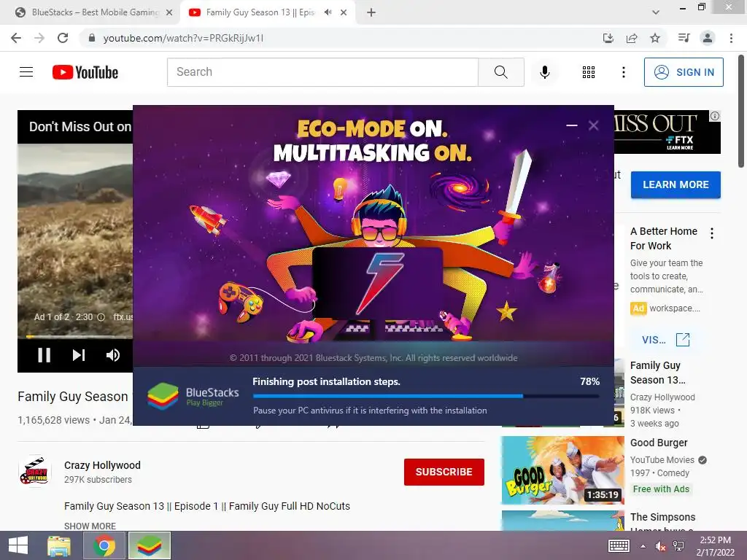
Task: Open Chrome profile avatar
Action: [x=708, y=38]
